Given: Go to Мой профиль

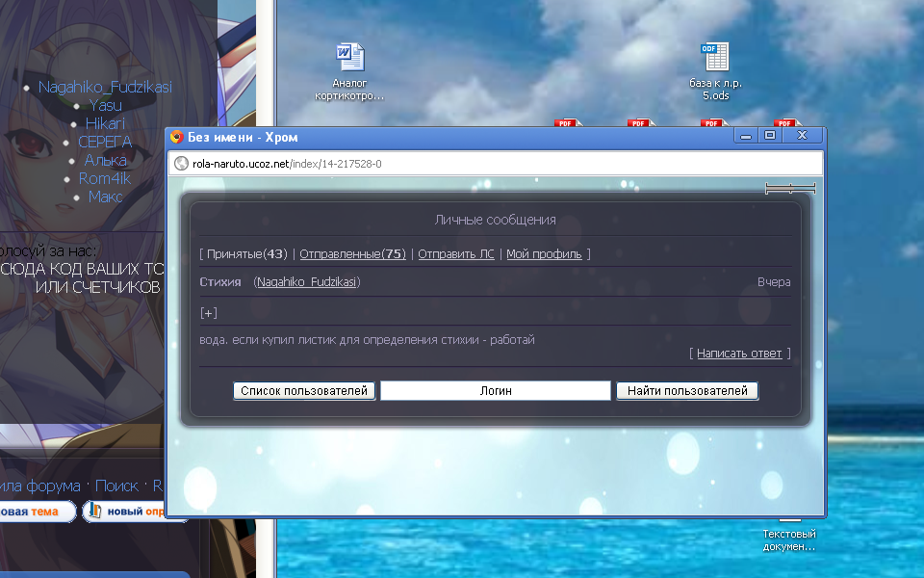Looking at the screenshot, I should (544, 253).
